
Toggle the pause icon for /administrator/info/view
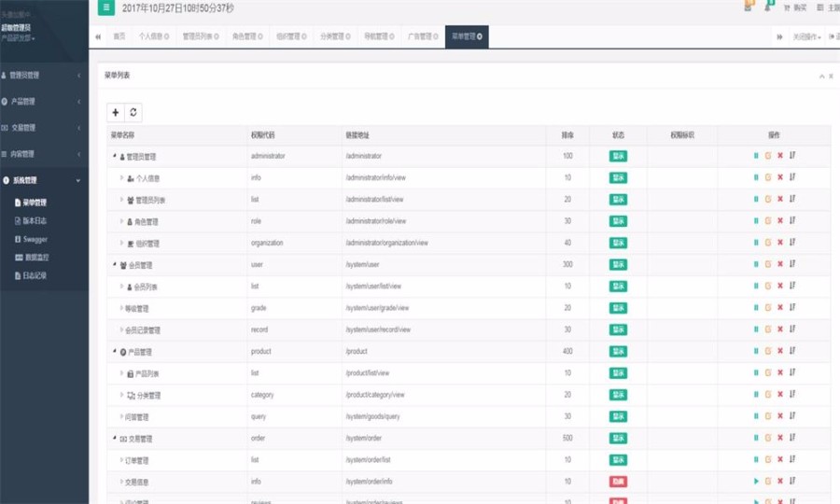[x=756, y=177]
